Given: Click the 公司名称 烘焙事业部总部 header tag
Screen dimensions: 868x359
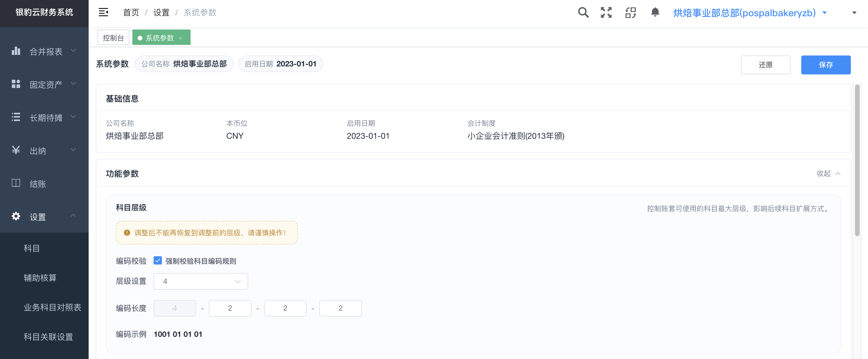Looking at the screenshot, I should (184, 64).
